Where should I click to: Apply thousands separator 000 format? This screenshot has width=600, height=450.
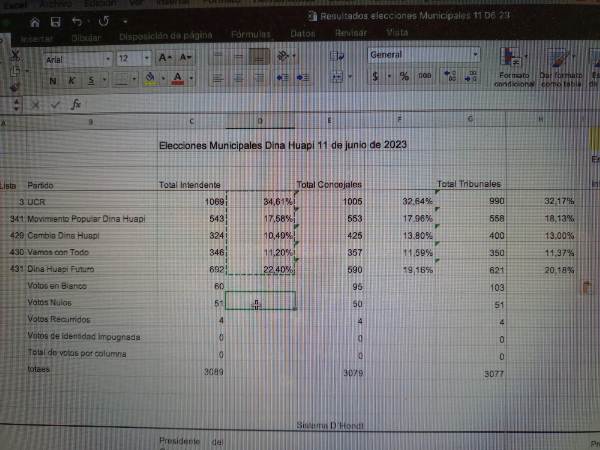(425, 76)
